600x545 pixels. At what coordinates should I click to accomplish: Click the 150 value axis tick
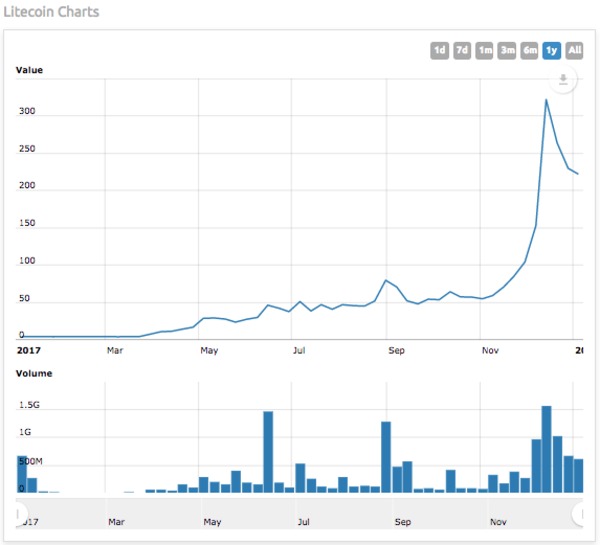pyautogui.click(x=27, y=223)
